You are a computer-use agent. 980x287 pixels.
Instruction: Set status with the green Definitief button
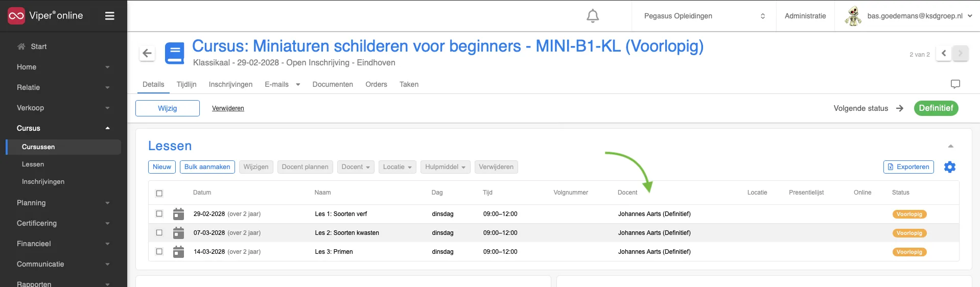(936, 108)
